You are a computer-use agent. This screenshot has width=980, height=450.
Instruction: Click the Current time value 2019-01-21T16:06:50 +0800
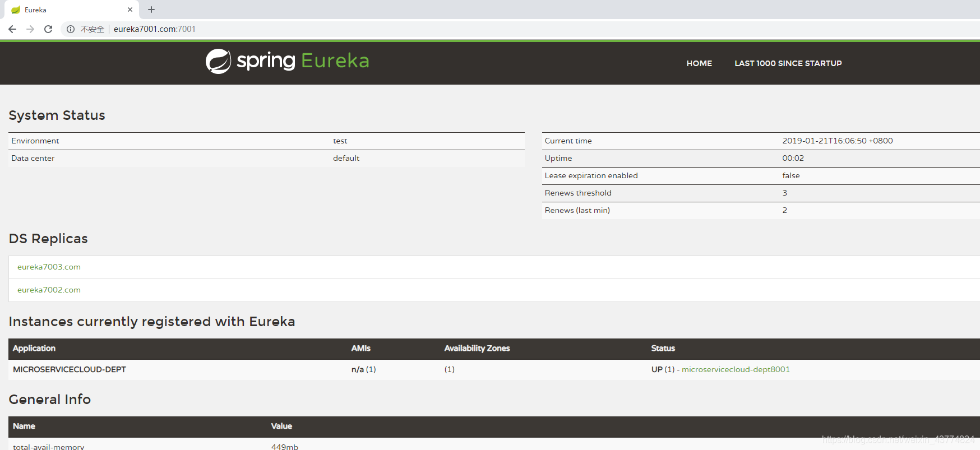838,141
